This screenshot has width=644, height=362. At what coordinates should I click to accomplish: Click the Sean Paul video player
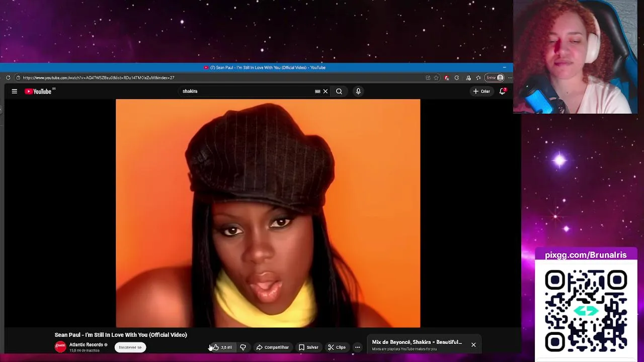[268, 213]
